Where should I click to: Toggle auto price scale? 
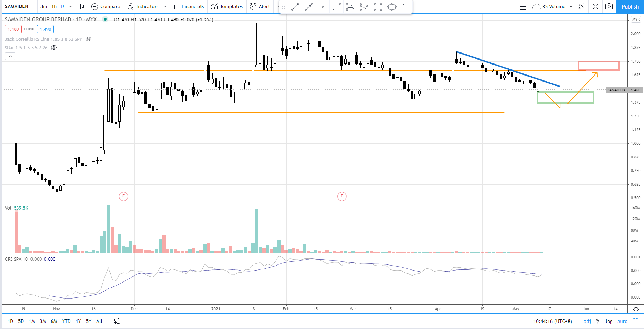622,321
